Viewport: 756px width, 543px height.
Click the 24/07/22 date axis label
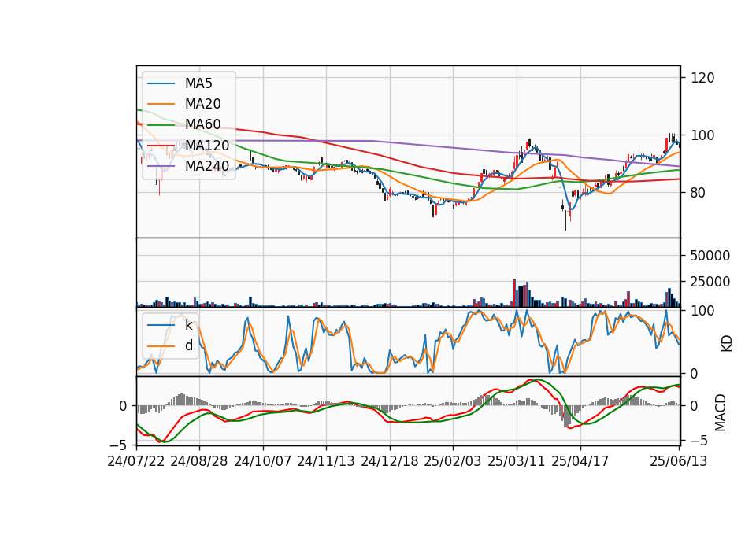pos(136,461)
